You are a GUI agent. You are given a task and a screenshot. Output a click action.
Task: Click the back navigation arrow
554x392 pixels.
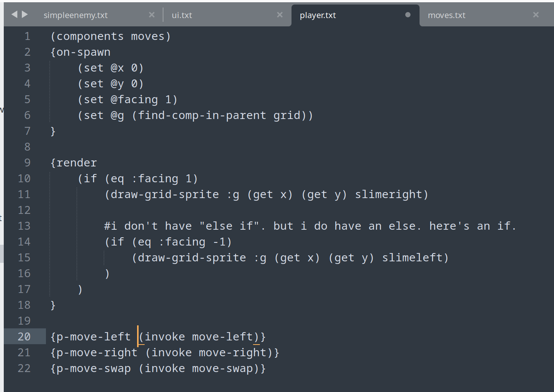(x=14, y=14)
